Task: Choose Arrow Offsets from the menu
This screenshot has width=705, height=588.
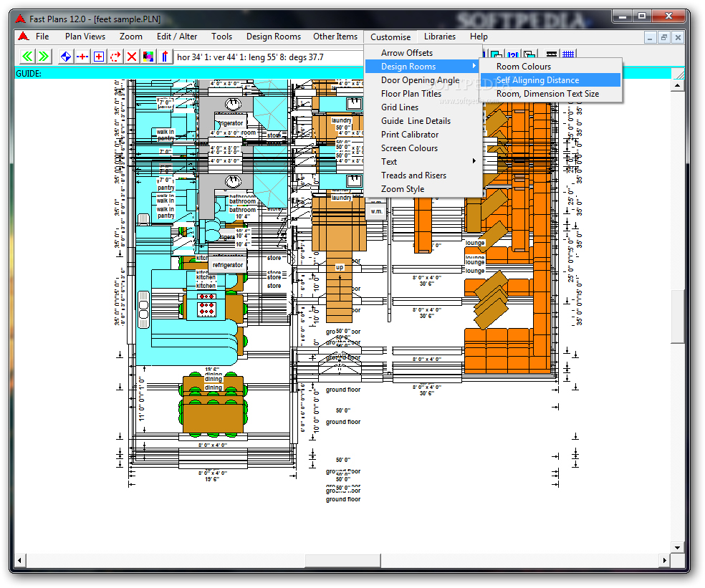Action: (x=423, y=52)
